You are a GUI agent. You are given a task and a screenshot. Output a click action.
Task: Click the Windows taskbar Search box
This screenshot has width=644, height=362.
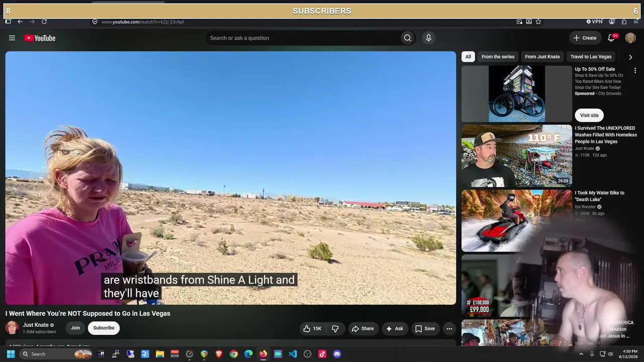[56, 354]
